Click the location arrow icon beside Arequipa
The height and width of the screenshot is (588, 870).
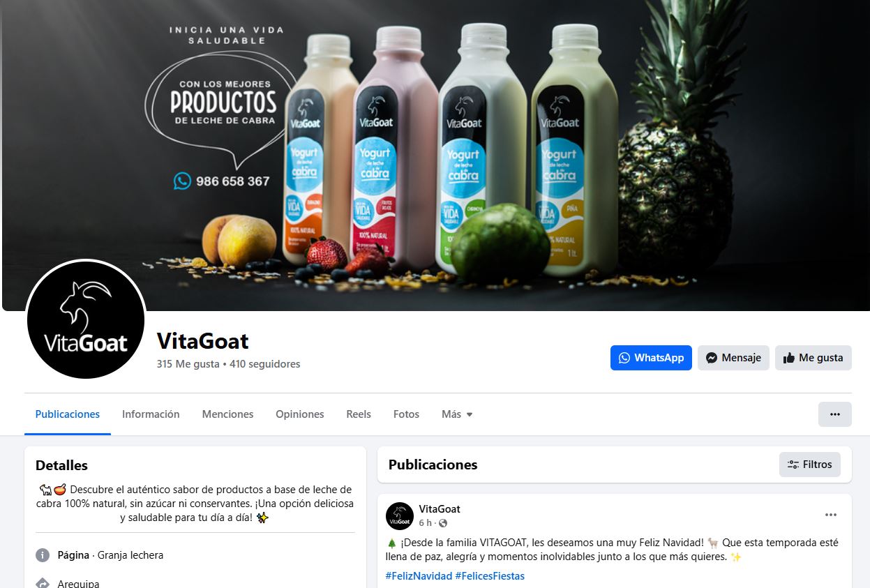[43, 583]
